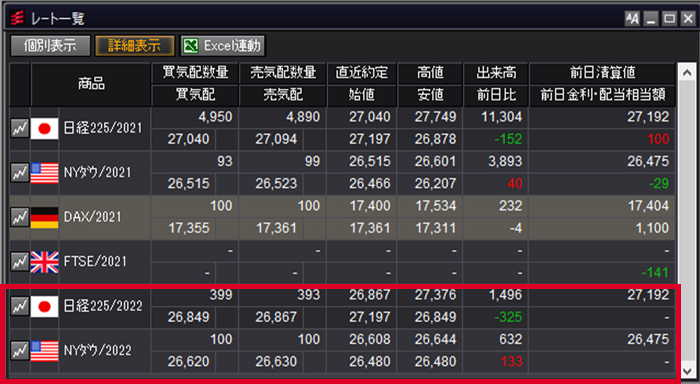Open chart icon for 日経225/2021 row
This screenshot has width=700, height=384.
click(20, 129)
